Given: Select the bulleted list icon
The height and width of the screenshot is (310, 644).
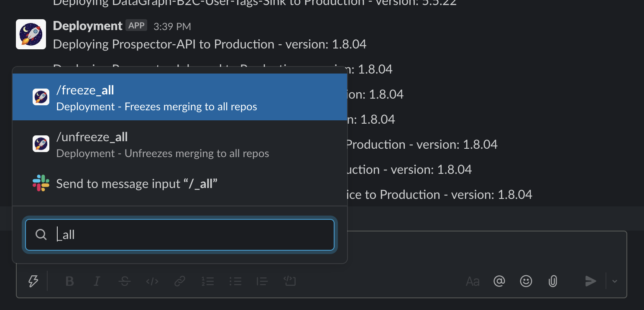Looking at the screenshot, I should [x=235, y=281].
